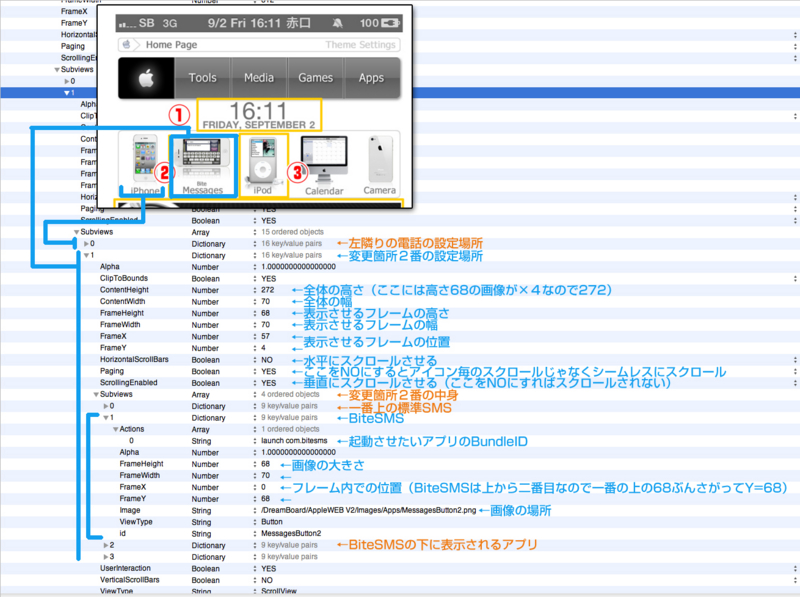Switch to the Tools tab
Viewport: 800px width, 597px height.
pyautogui.click(x=203, y=78)
